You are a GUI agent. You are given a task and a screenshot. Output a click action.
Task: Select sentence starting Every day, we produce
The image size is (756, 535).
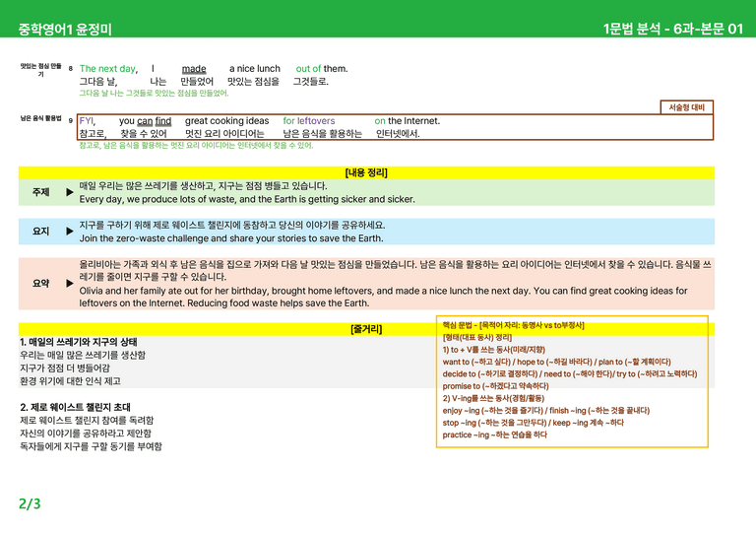pos(247,199)
